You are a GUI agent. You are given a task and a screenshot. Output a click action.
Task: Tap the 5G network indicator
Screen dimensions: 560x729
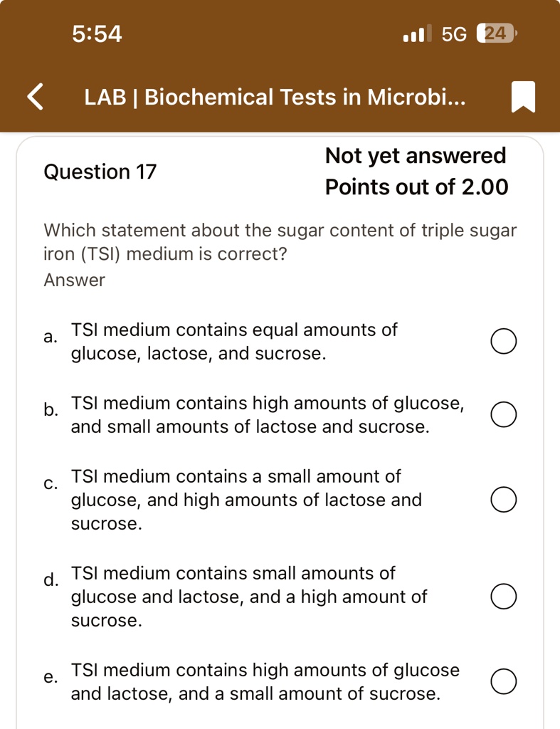[x=454, y=33]
